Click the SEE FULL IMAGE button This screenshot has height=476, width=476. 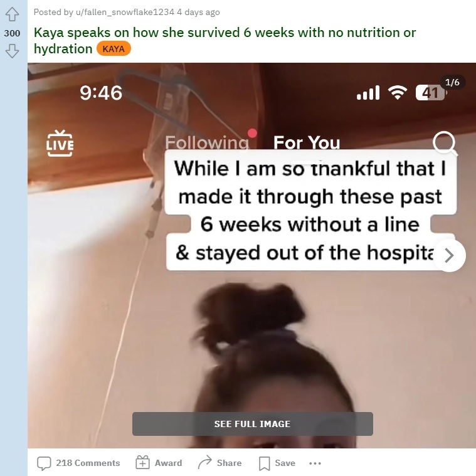tap(253, 424)
